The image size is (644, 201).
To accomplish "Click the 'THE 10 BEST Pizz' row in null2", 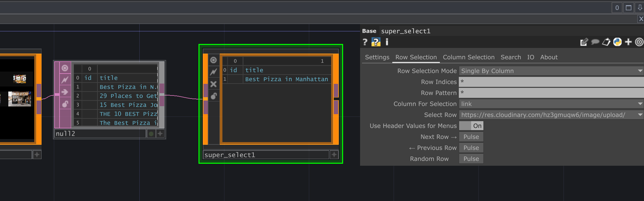I will click(x=128, y=114).
